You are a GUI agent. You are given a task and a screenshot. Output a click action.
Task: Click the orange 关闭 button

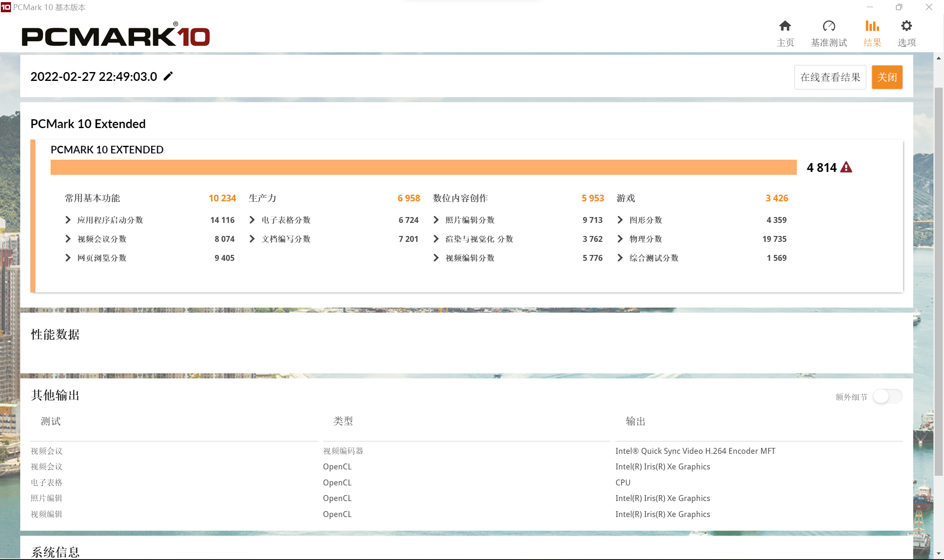(x=887, y=77)
